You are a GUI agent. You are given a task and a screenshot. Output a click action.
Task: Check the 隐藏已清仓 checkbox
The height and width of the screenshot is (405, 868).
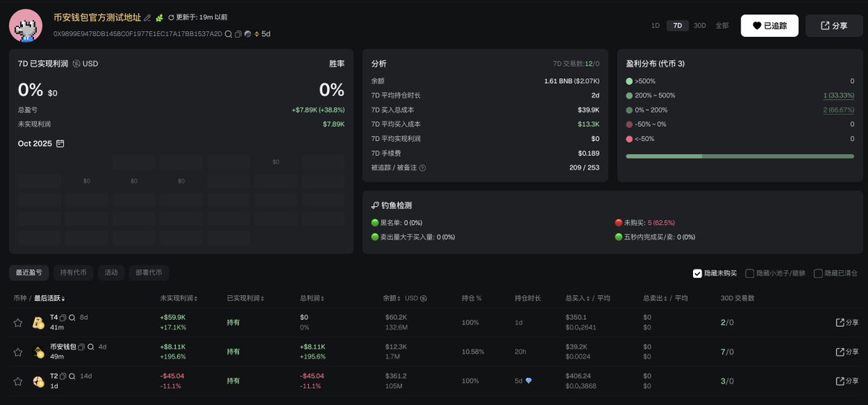pyautogui.click(x=818, y=273)
